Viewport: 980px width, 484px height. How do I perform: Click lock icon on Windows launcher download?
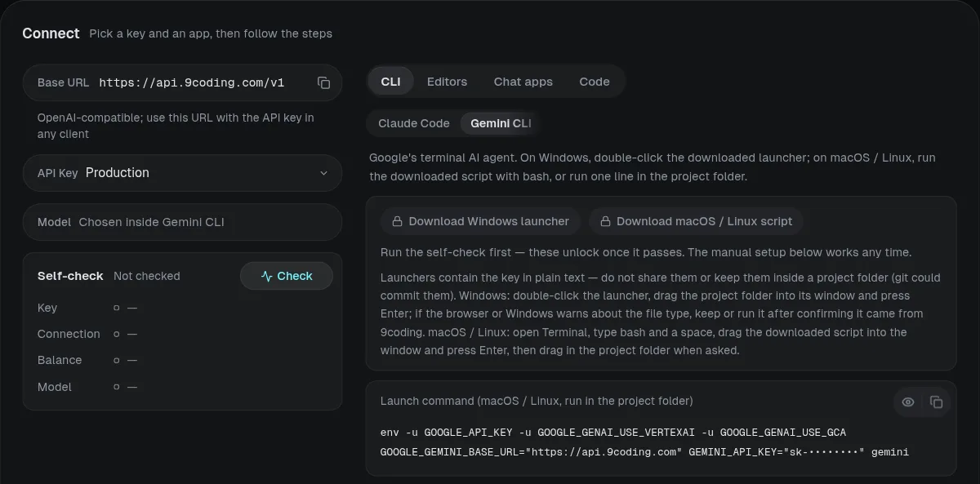398,221
